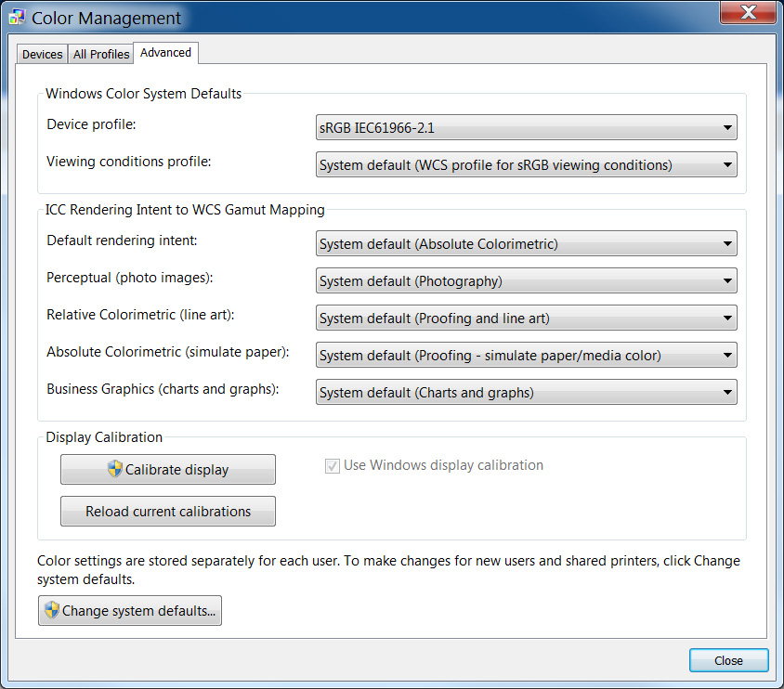The image size is (784, 689).
Task: Toggle Use Windows display calibration checkbox
Action: [333, 466]
